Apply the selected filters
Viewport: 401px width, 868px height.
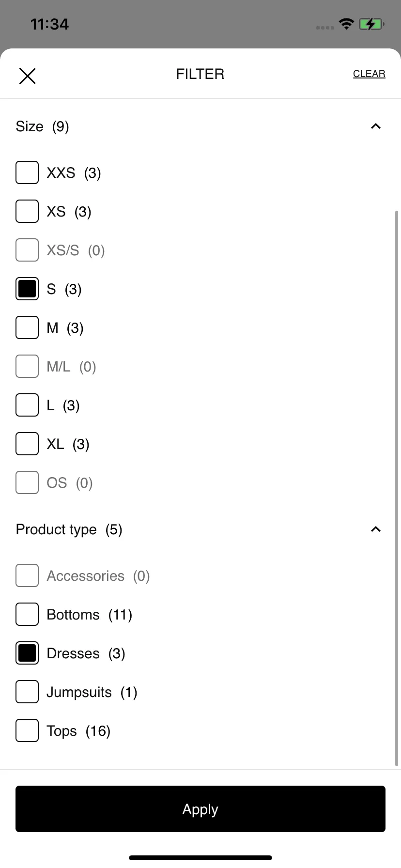pos(200,809)
